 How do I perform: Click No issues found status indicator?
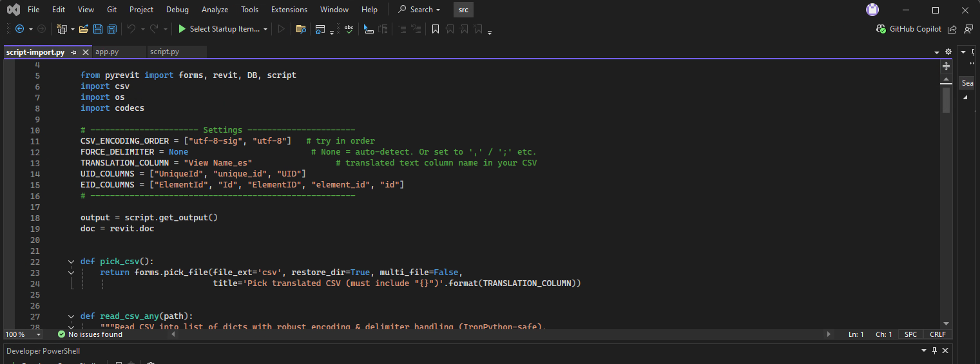90,335
